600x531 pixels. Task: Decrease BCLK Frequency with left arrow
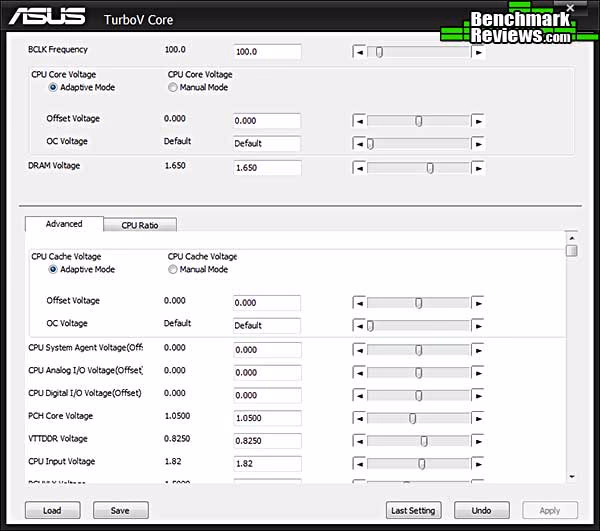pyautogui.click(x=359, y=52)
